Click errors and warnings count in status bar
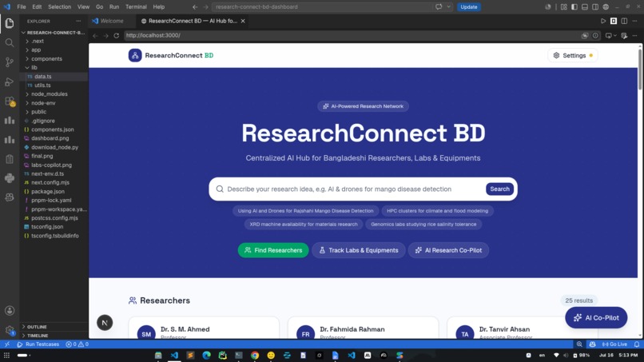 (x=78, y=344)
